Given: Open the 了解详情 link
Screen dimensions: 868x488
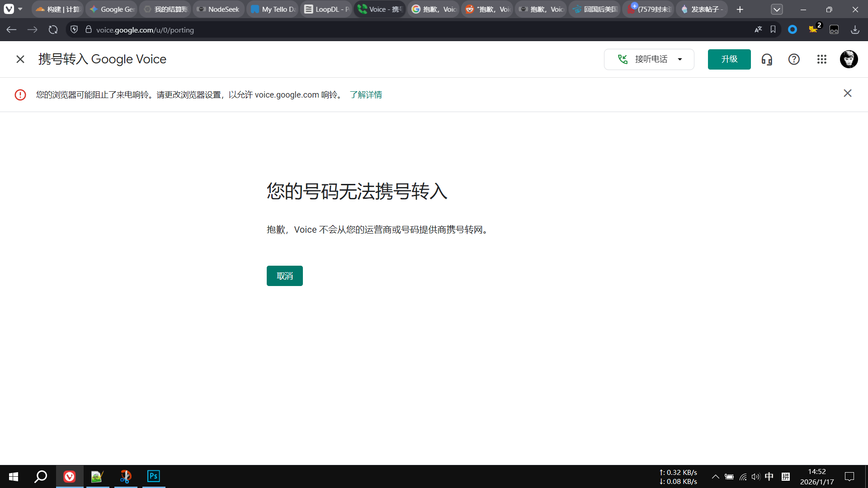Looking at the screenshot, I should [365, 95].
